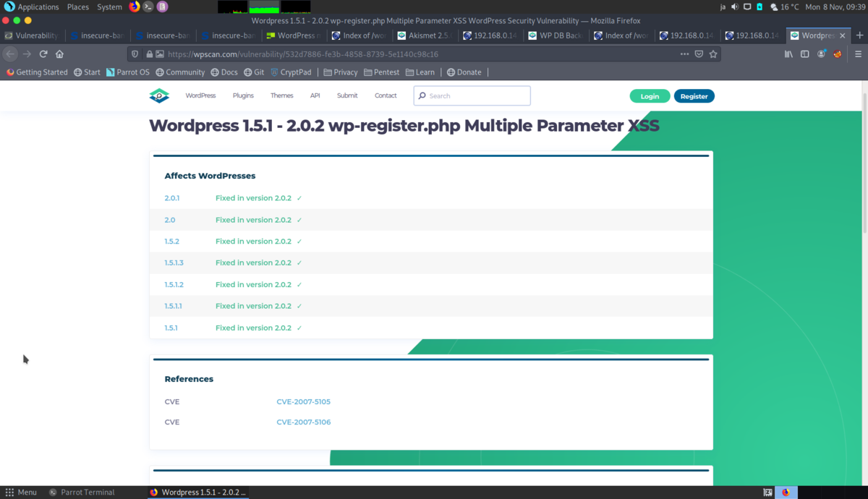Bookmark this page with the star
The width and height of the screenshot is (868, 499).
pyautogui.click(x=713, y=54)
